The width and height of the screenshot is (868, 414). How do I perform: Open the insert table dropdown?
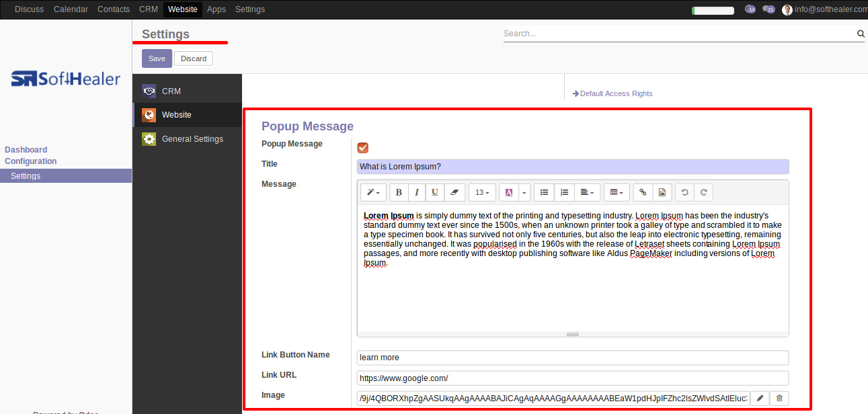pyautogui.click(x=617, y=192)
